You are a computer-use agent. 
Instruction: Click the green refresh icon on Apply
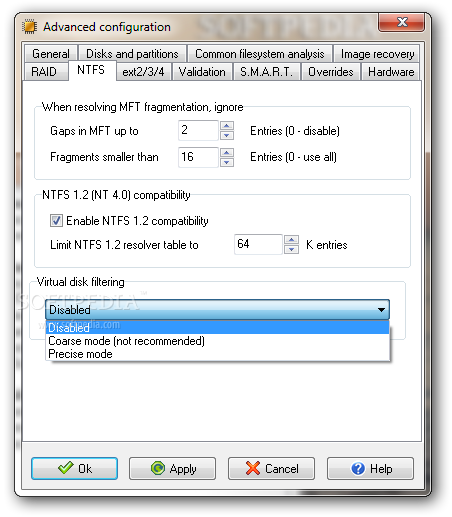point(158,468)
